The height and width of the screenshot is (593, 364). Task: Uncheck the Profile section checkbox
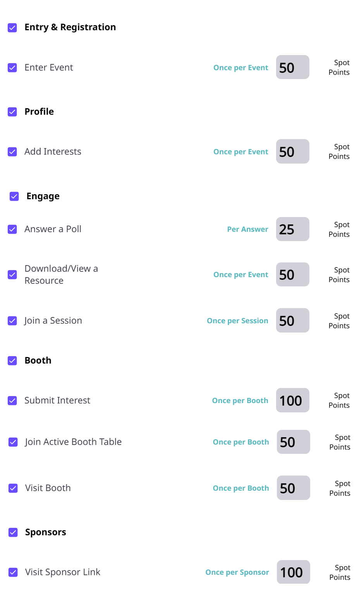(x=12, y=112)
